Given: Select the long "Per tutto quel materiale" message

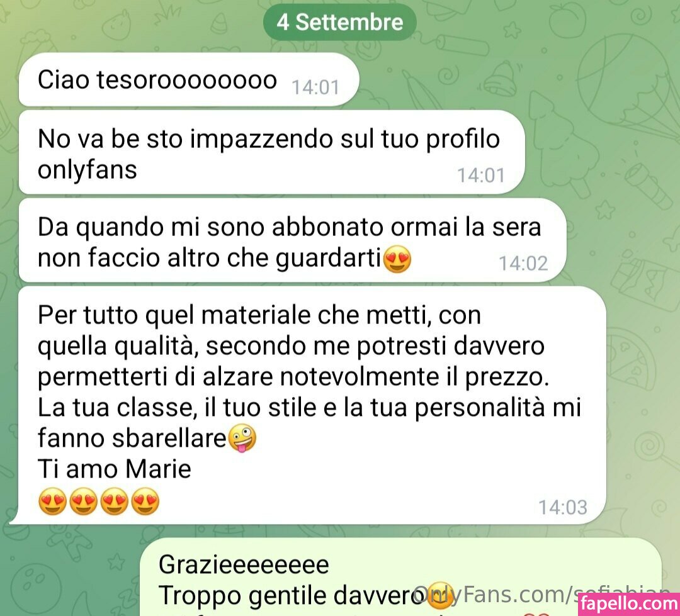Looking at the screenshot, I should [x=308, y=405].
